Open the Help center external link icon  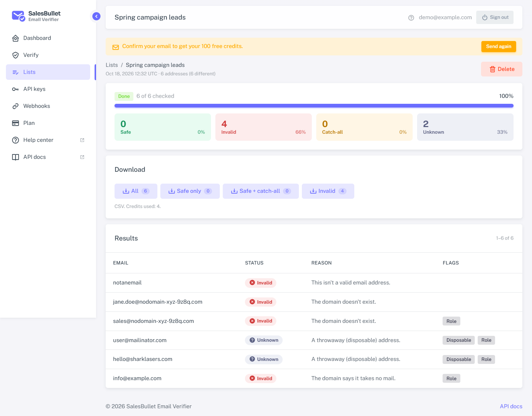click(x=82, y=140)
